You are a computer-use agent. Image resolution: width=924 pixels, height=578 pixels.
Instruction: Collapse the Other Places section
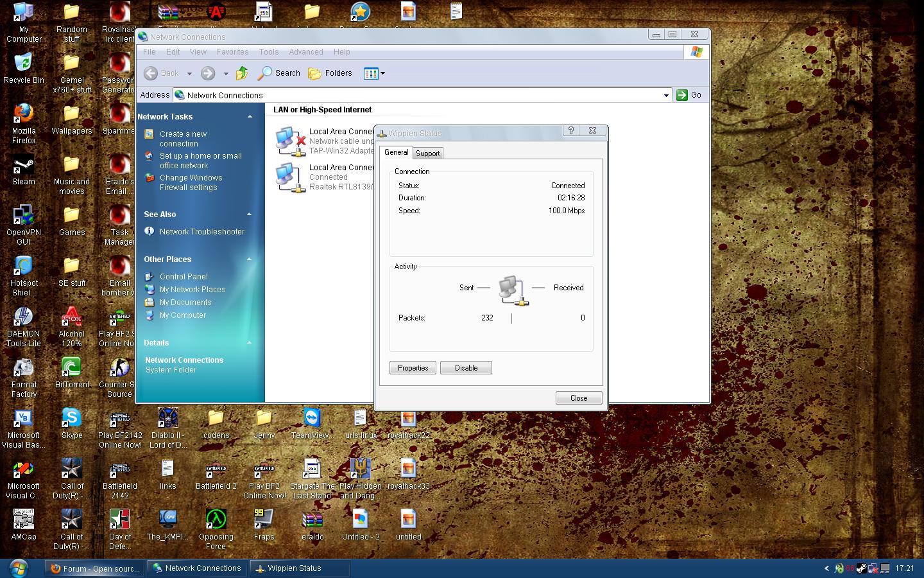(250, 259)
